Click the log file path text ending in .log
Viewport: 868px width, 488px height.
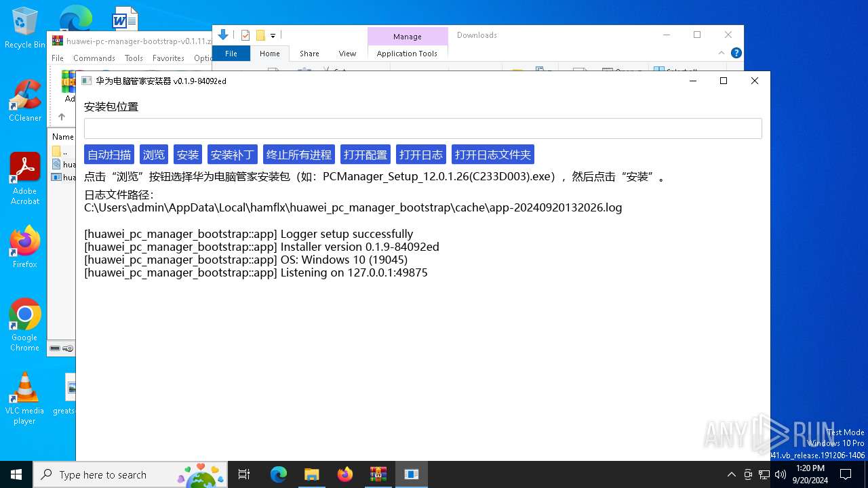[x=353, y=207]
